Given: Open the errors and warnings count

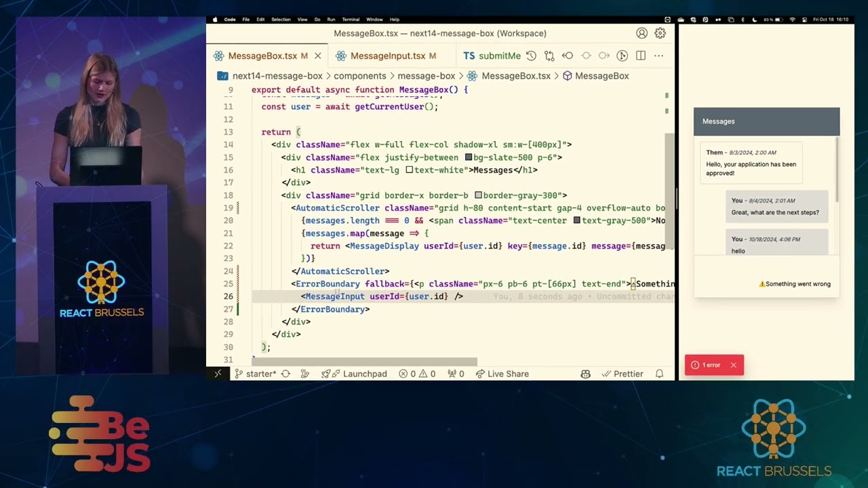Looking at the screenshot, I should [417, 373].
